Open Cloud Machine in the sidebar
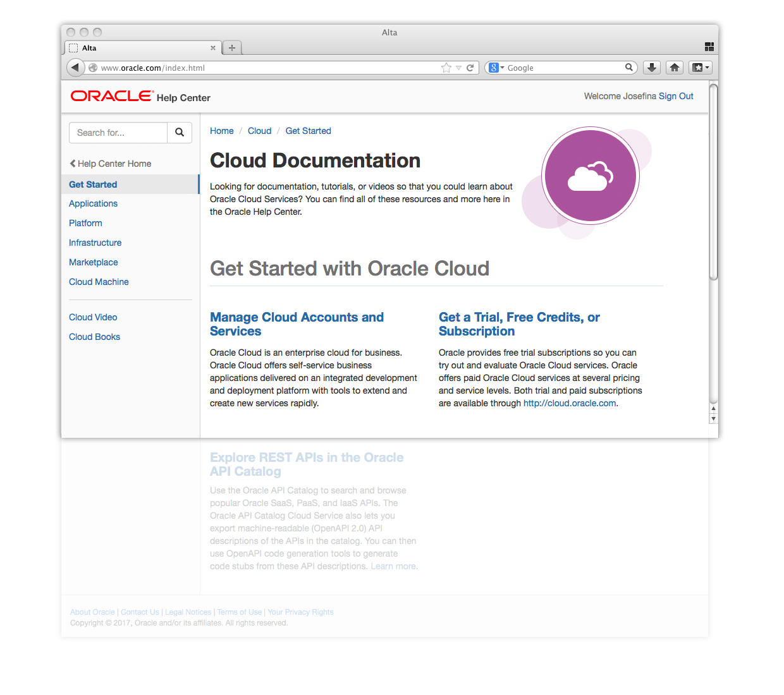The height and width of the screenshot is (695, 784). [99, 282]
